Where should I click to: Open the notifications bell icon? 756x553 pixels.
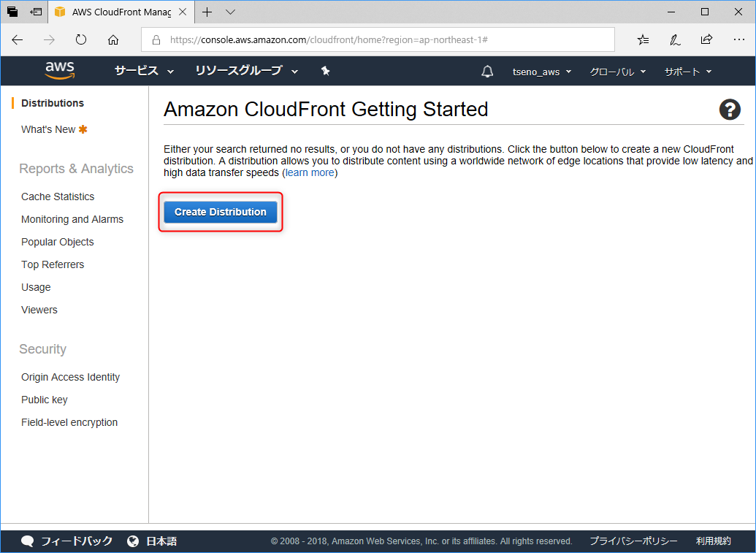487,72
